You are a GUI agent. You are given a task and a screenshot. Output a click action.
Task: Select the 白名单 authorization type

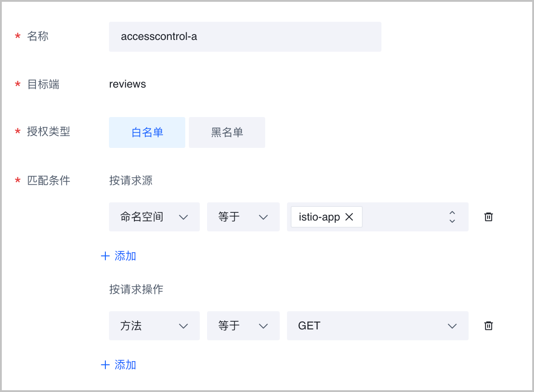(x=147, y=132)
